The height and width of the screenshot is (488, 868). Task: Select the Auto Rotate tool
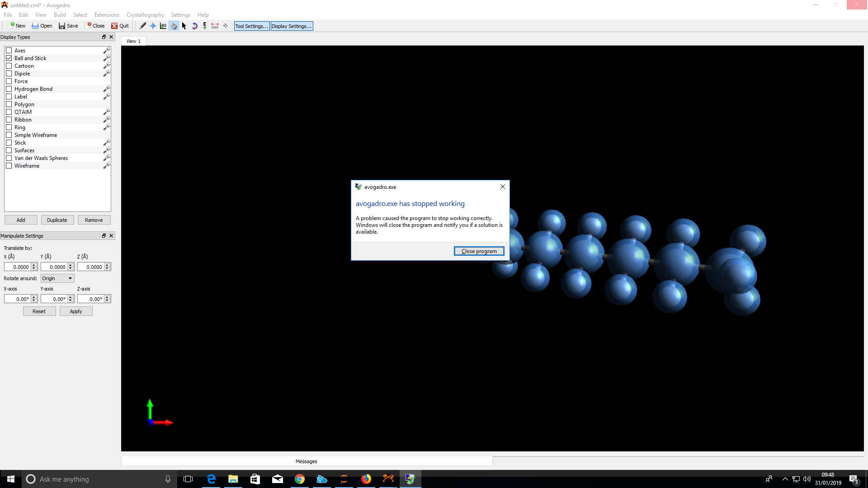click(x=194, y=26)
